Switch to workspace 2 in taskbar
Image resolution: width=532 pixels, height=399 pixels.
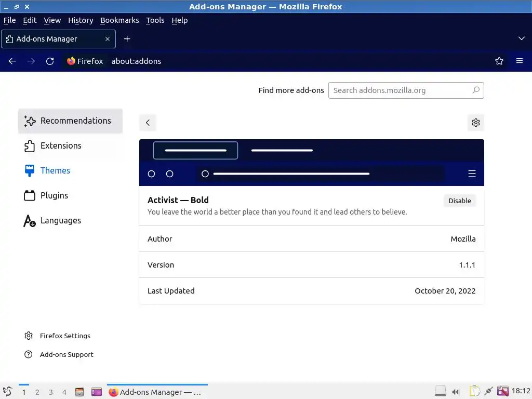[x=37, y=392]
